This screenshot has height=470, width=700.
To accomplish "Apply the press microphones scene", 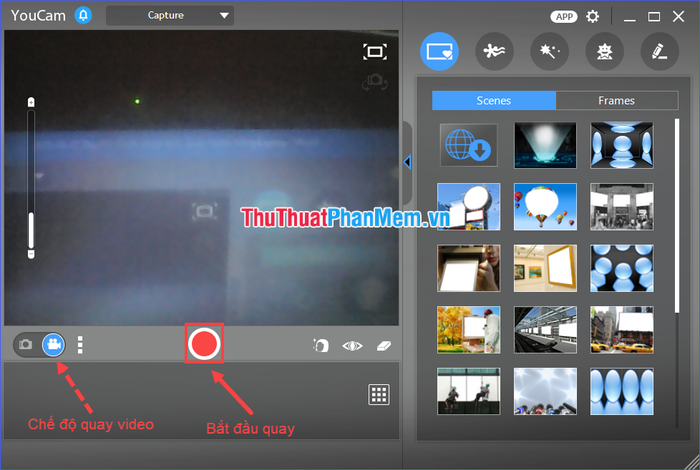I will coord(545,391).
